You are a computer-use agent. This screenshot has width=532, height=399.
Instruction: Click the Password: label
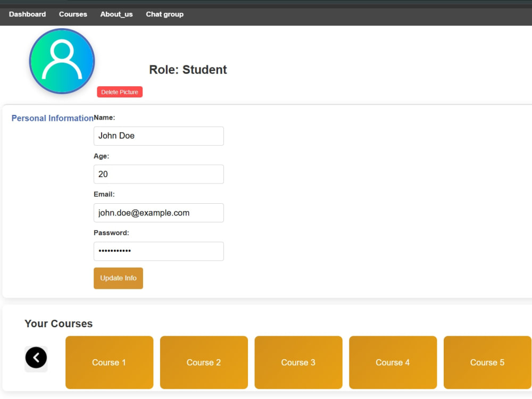[111, 233]
